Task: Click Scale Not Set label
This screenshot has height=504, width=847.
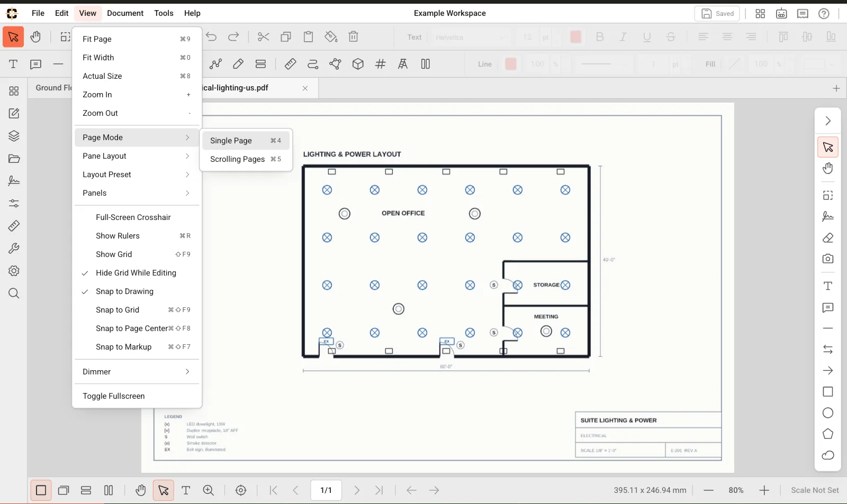Action: click(815, 490)
